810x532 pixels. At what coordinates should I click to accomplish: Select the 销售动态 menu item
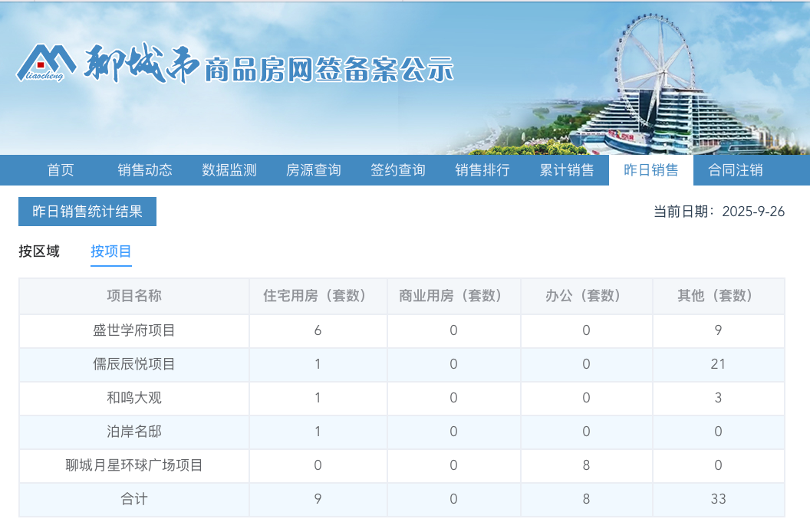[145, 170]
